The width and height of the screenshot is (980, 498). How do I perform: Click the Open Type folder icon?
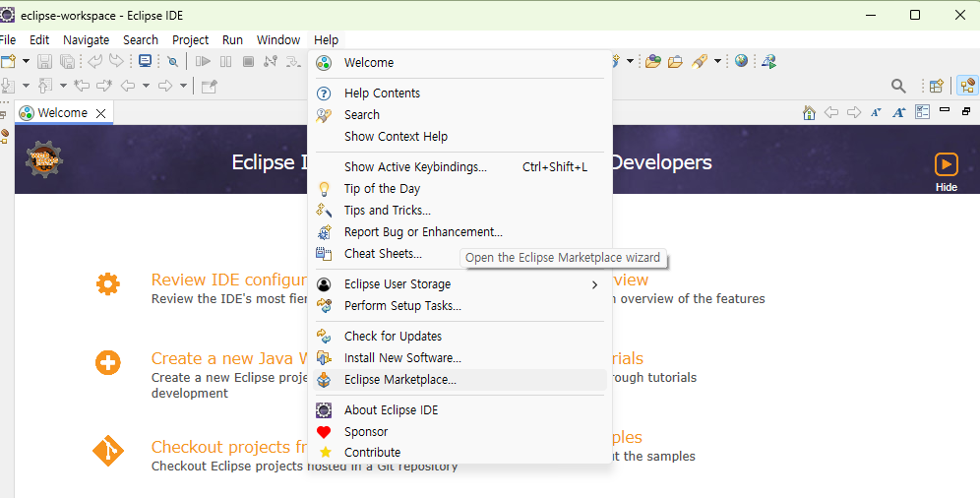point(653,61)
